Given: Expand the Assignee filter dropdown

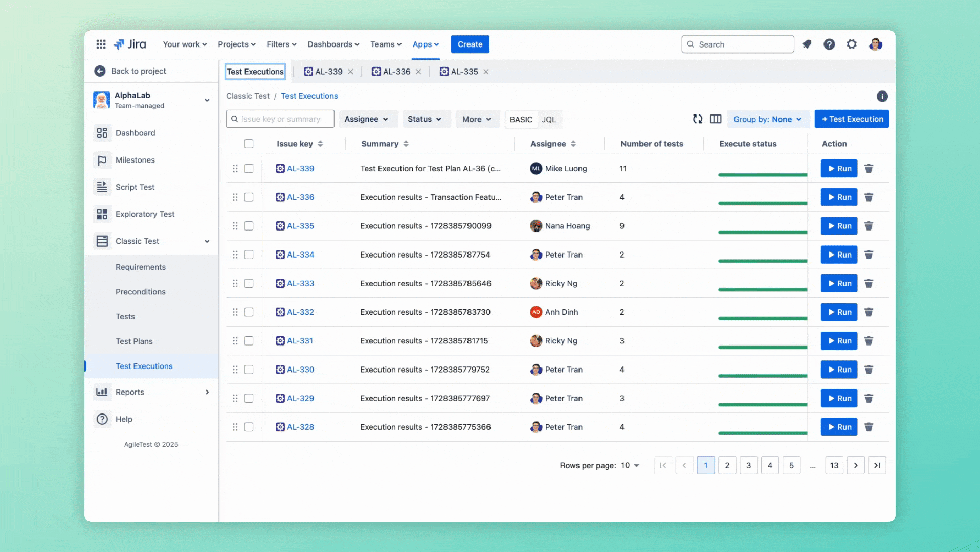Looking at the screenshot, I should 366,119.
